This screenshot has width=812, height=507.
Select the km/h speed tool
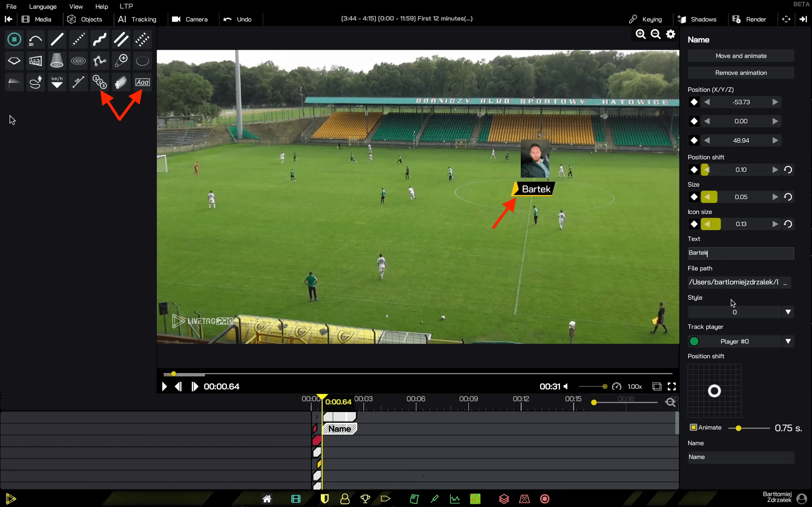tap(57, 82)
